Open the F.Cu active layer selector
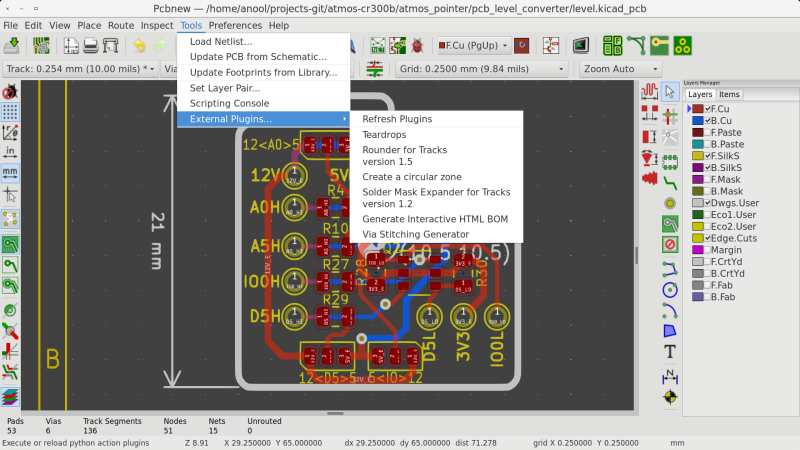The image size is (800, 450). [x=476, y=45]
